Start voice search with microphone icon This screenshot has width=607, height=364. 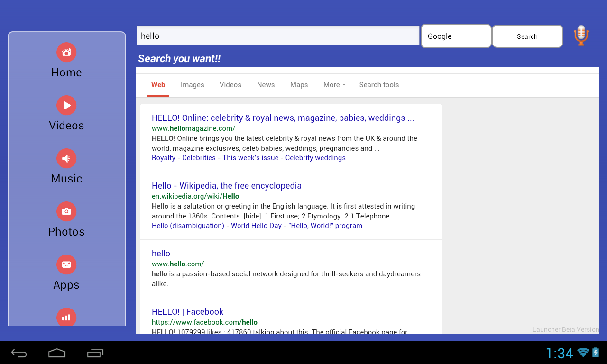coord(581,36)
